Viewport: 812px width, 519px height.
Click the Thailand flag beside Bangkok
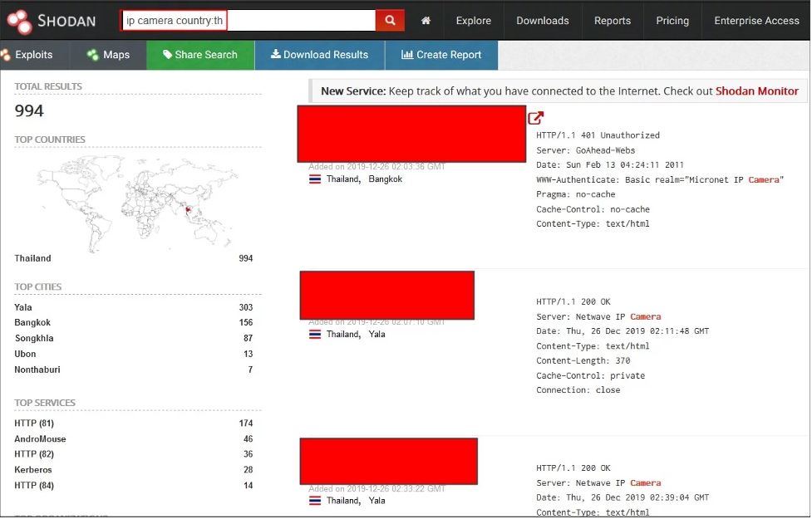315,179
